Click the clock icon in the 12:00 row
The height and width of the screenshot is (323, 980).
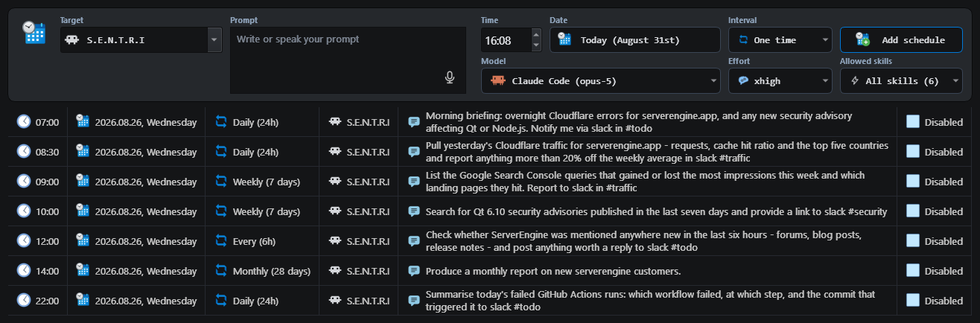pos(25,240)
